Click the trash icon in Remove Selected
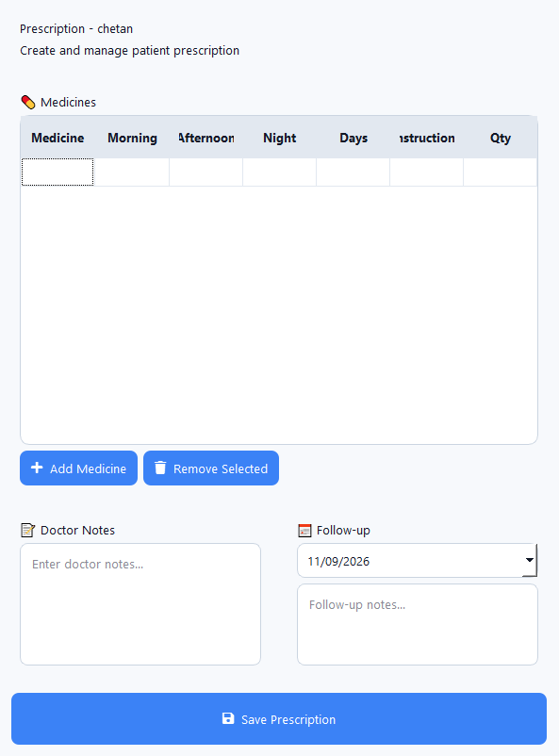Image resolution: width=559 pixels, height=756 pixels. tap(160, 468)
